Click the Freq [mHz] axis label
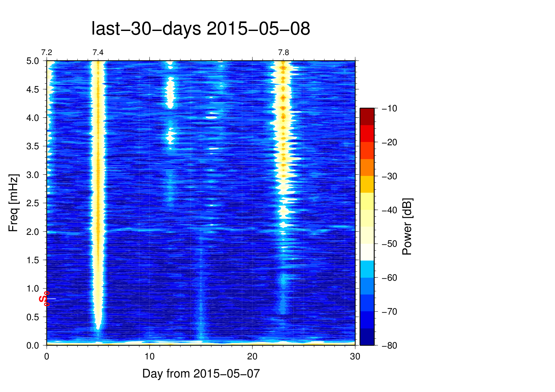This screenshot has height=392, width=555. coord(14,203)
